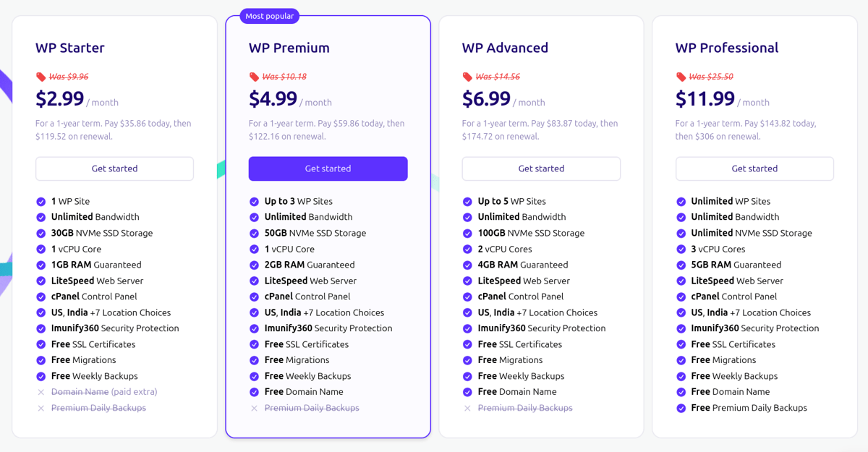Click the X icon beside Domain Name in WP Starter
This screenshot has width=868, height=452.
[x=41, y=392]
